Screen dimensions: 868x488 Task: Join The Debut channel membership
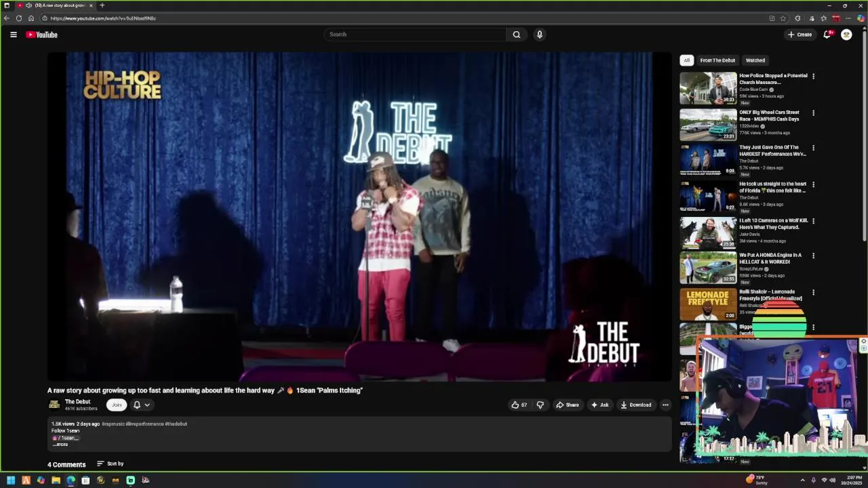coord(117,405)
